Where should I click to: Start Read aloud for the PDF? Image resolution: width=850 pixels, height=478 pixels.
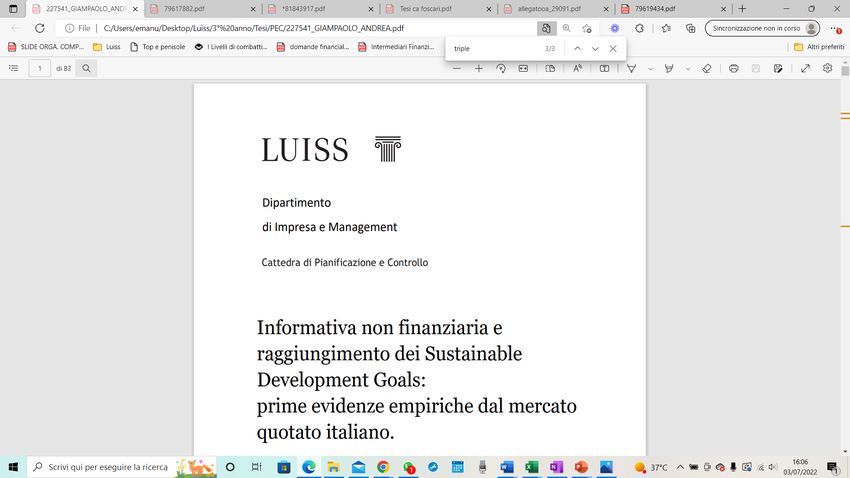(x=577, y=68)
